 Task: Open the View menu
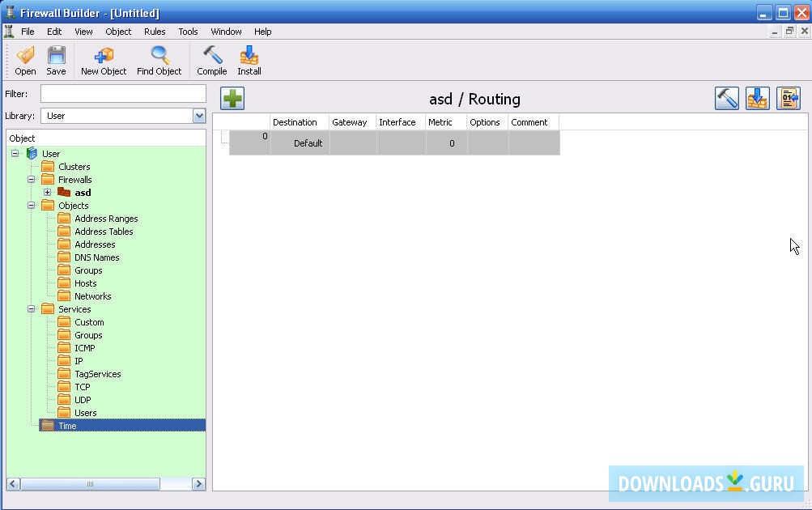coord(83,32)
